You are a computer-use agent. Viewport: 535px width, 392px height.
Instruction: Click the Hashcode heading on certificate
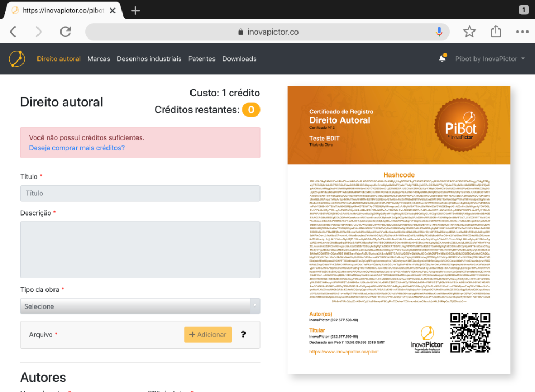pyautogui.click(x=399, y=175)
